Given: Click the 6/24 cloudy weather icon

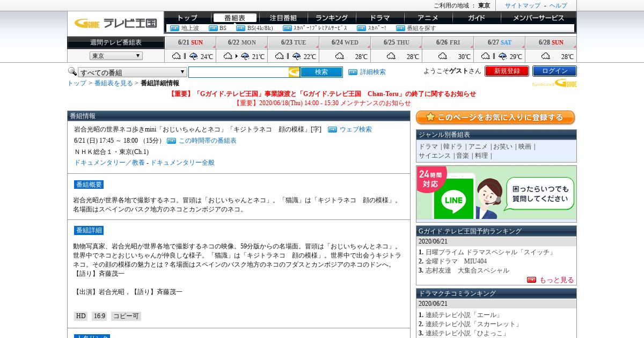Looking at the screenshot, I should (x=340, y=56).
